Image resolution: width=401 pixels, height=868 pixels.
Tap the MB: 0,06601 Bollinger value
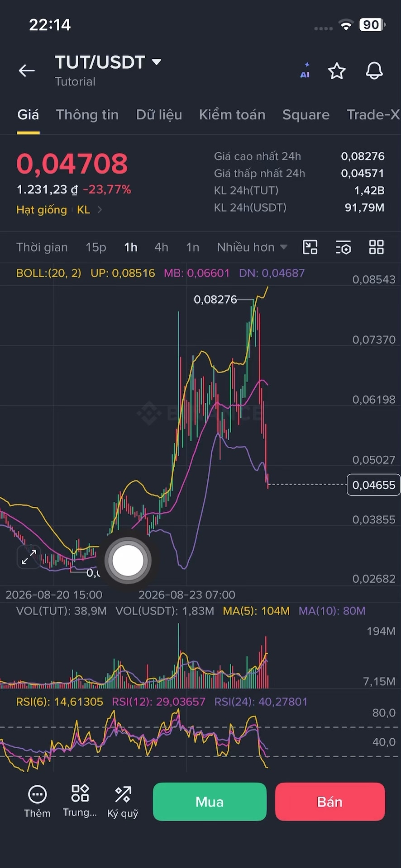[x=196, y=273]
